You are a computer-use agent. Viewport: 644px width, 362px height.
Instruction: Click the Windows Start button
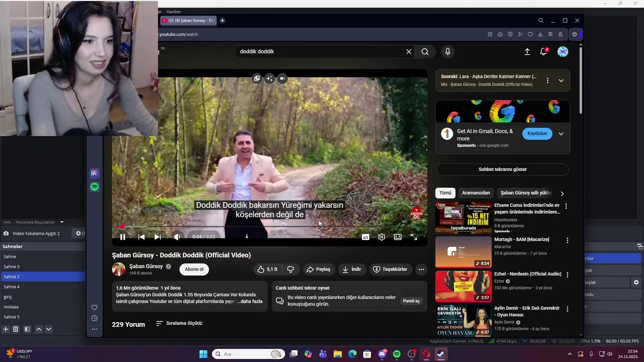[203, 354]
